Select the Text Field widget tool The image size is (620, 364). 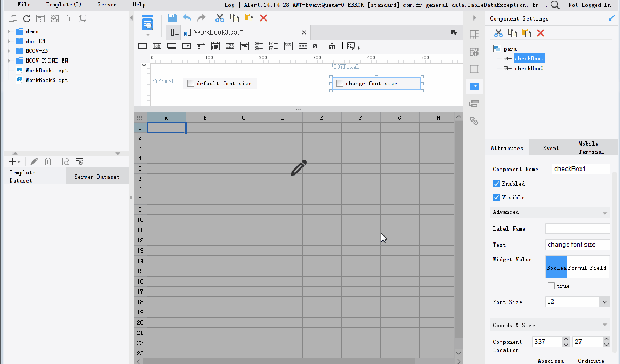click(x=143, y=46)
